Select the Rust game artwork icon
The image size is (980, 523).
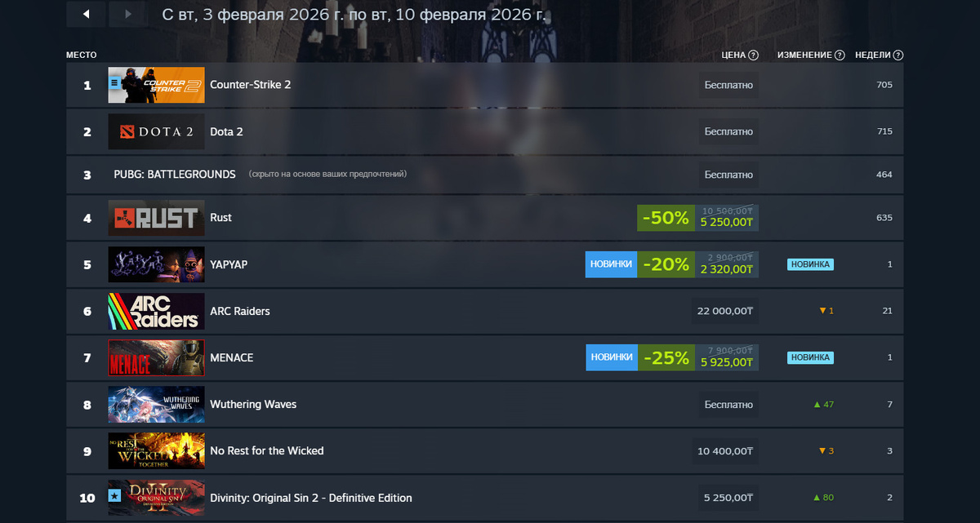(156, 218)
